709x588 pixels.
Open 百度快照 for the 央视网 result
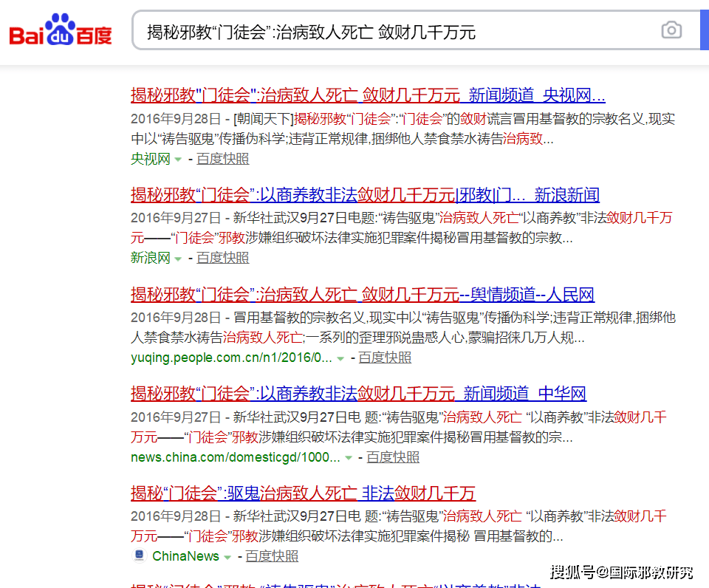223,159
